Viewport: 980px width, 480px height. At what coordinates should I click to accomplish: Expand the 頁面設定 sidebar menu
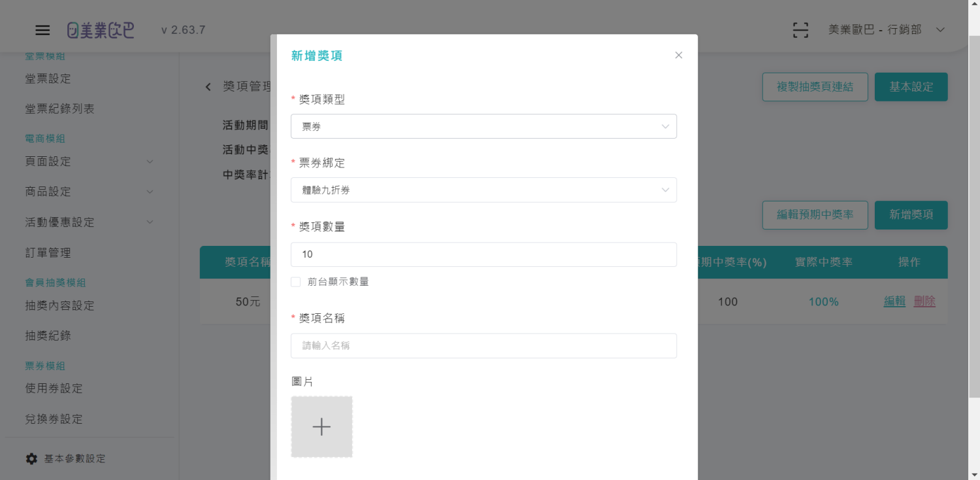pos(90,162)
